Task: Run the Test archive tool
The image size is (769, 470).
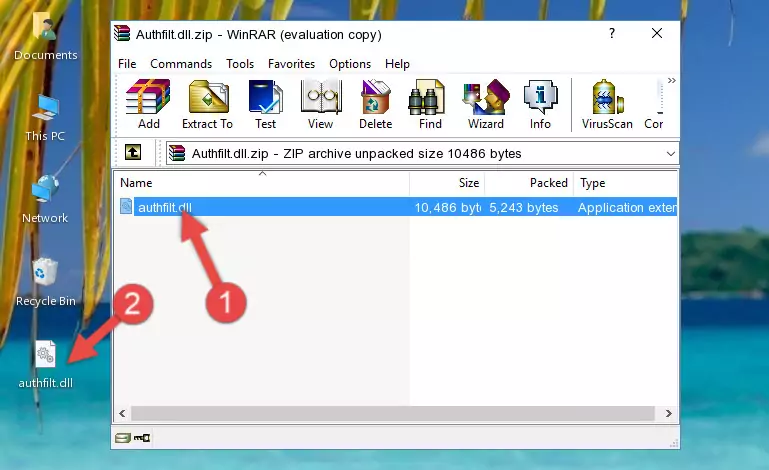Action: [x=265, y=104]
